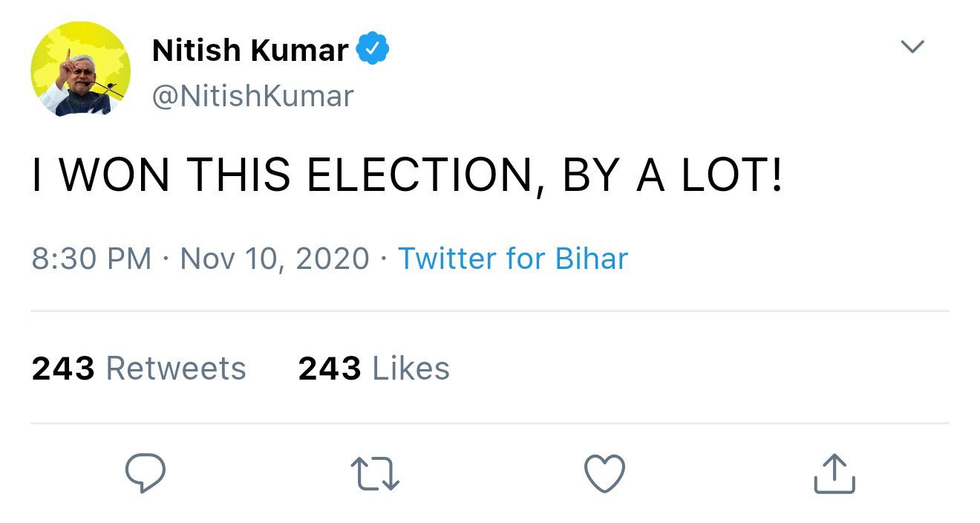
Task: Expand the tweet options chevron
Action: coord(912,47)
